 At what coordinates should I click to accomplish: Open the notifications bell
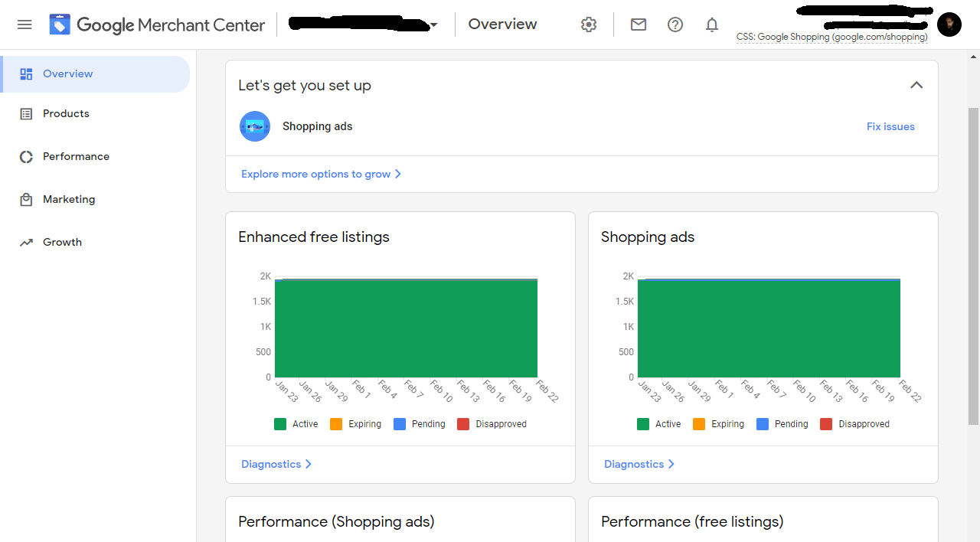click(712, 24)
